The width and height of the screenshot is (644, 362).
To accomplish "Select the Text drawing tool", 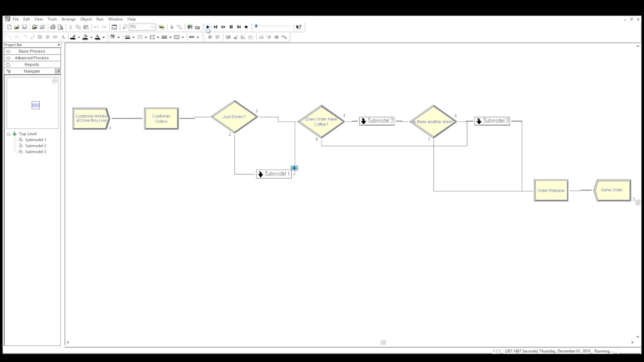I will coord(63,37).
